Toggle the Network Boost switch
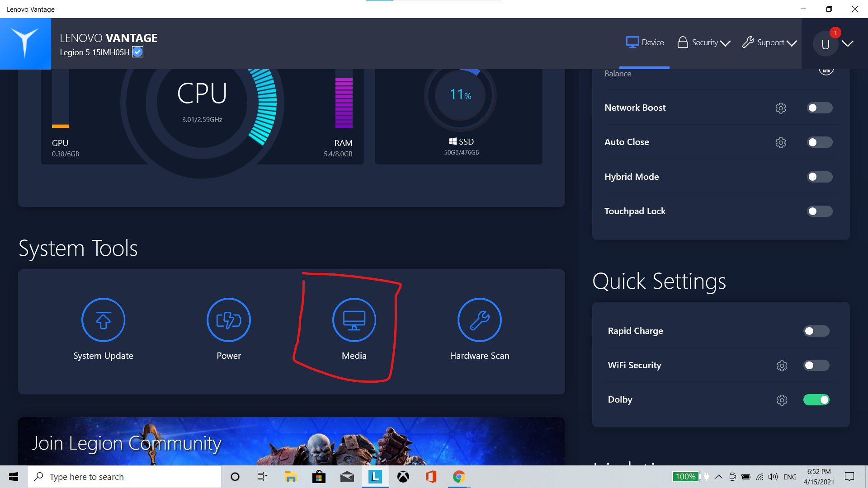 [x=820, y=108]
